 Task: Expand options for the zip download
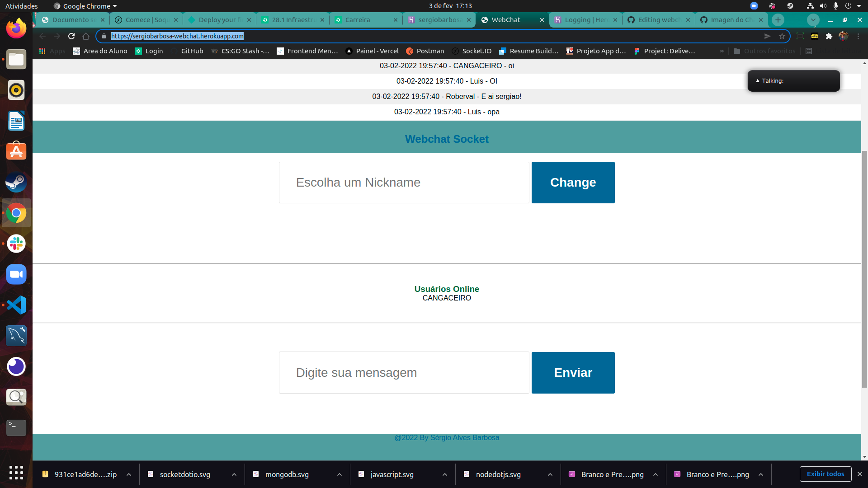tap(129, 474)
